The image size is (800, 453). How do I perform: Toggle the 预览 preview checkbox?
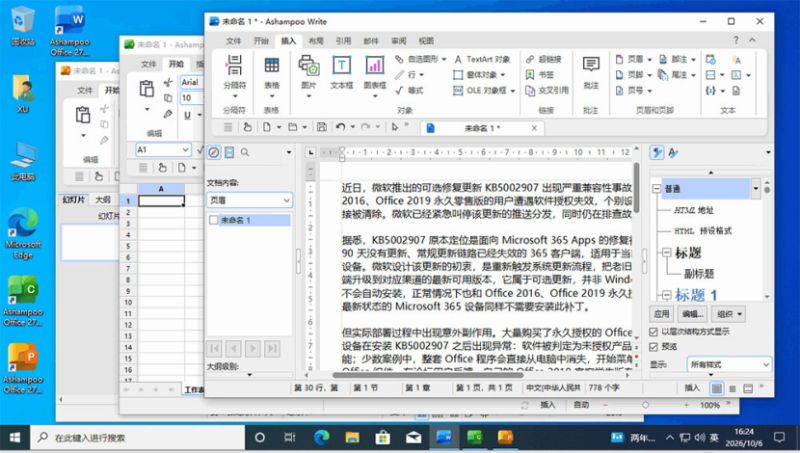654,347
